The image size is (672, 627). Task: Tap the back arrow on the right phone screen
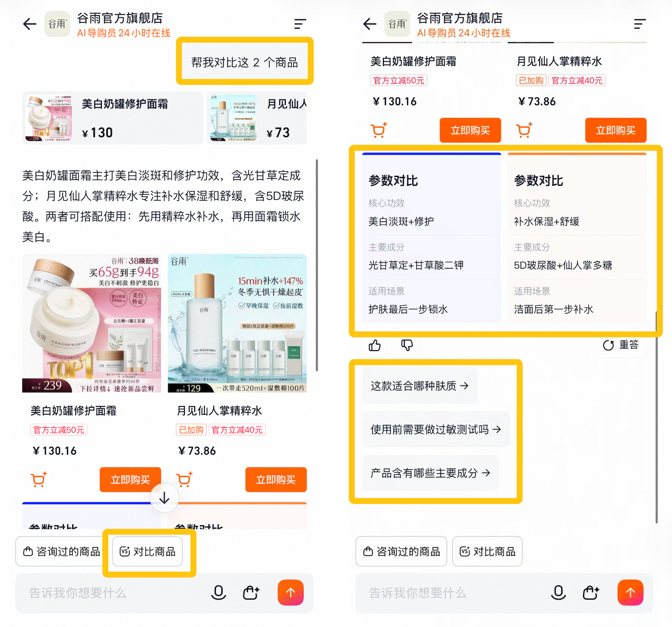pyautogui.click(x=370, y=24)
